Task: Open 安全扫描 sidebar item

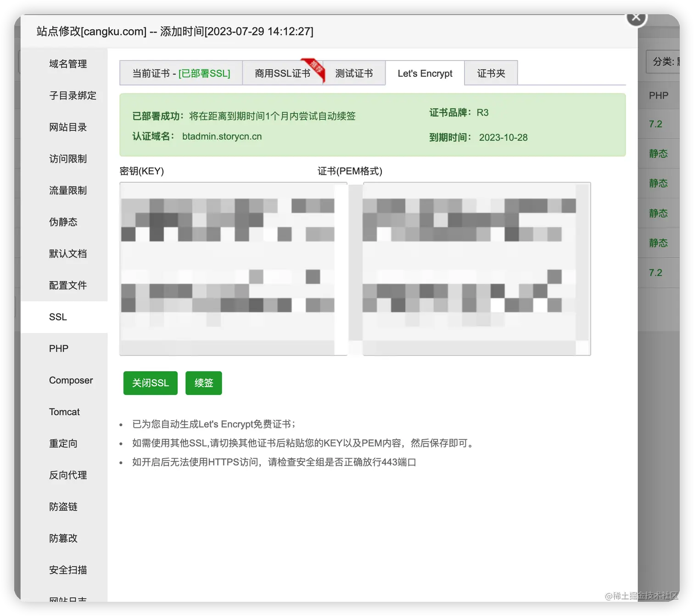Action: [x=64, y=570]
